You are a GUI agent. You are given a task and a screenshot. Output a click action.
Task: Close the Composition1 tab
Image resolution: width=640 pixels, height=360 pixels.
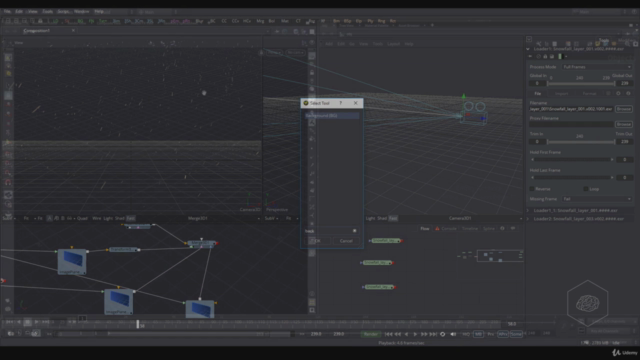click(x=73, y=31)
